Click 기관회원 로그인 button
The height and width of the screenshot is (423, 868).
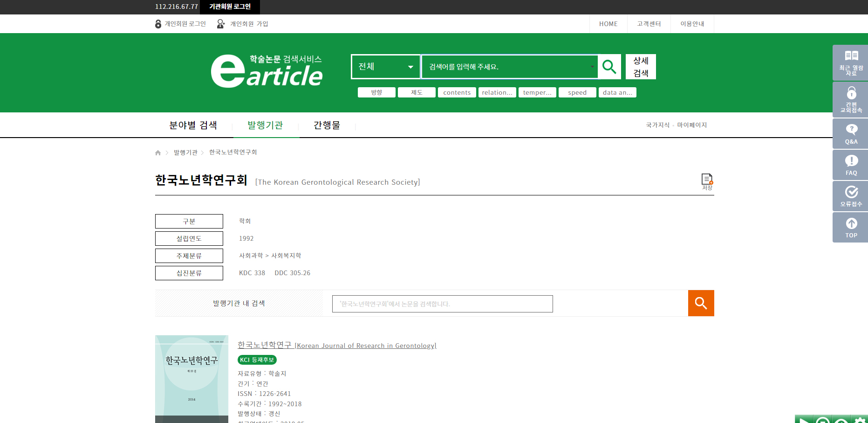point(230,7)
